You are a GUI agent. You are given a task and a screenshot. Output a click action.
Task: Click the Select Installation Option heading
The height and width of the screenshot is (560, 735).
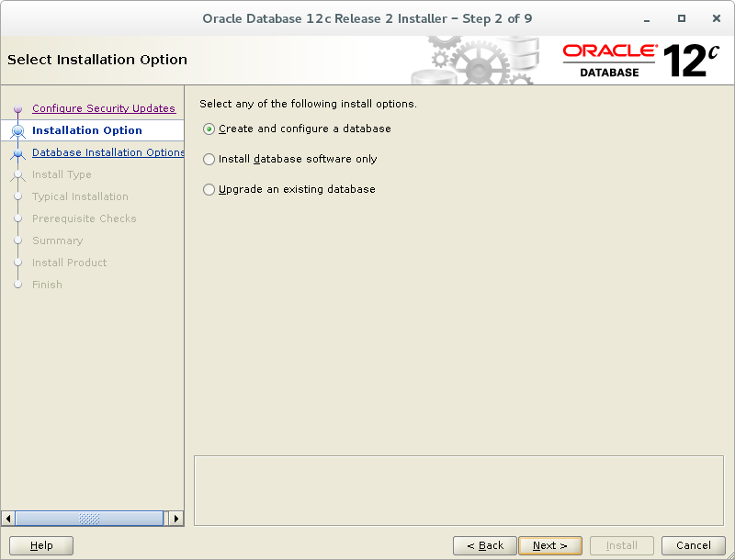click(x=97, y=60)
